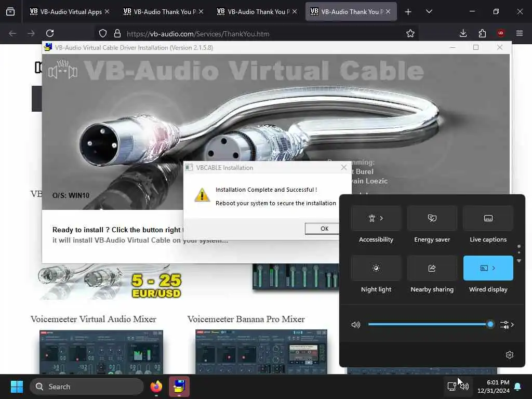Close the third Thank You tab
The height and width of the screenshot is (399, 532).
tap(295, 11)
